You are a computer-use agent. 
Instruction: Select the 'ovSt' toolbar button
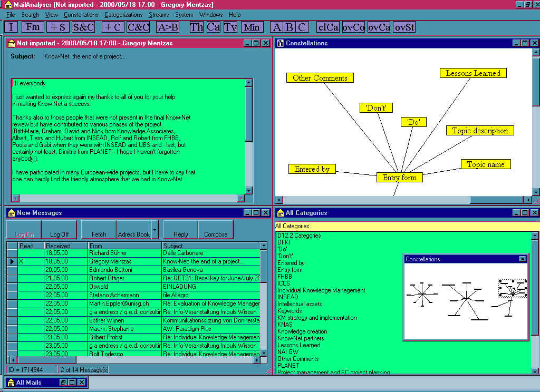(x=404, y=27)
